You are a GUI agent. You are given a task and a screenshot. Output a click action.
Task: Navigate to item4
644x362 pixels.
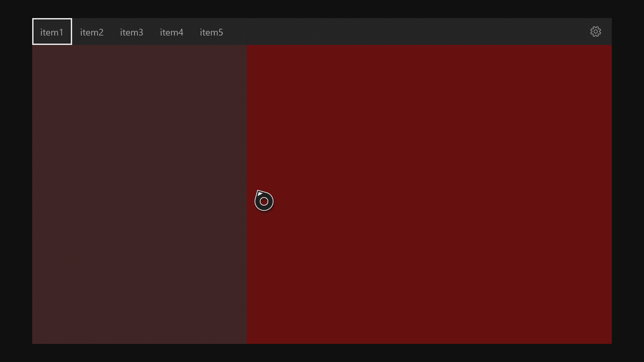(x=171, y=32)
